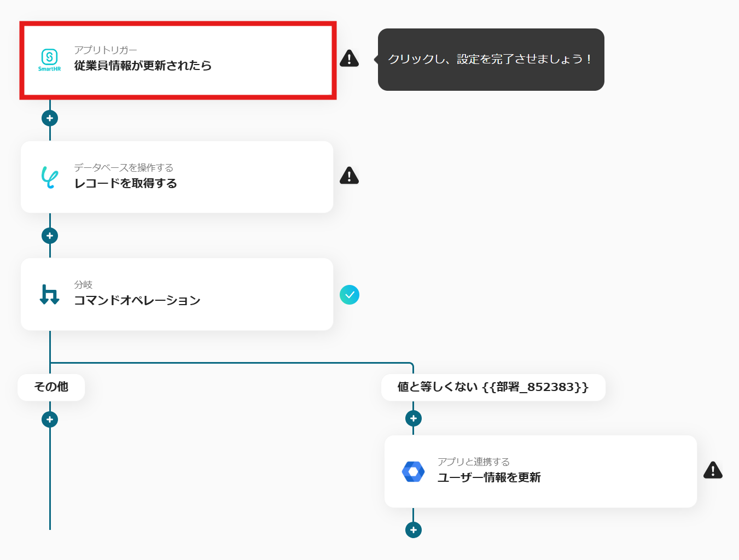This screenshot has height=560, width=739.
Task: Click the SmartHR app icon
Action: 49,60
